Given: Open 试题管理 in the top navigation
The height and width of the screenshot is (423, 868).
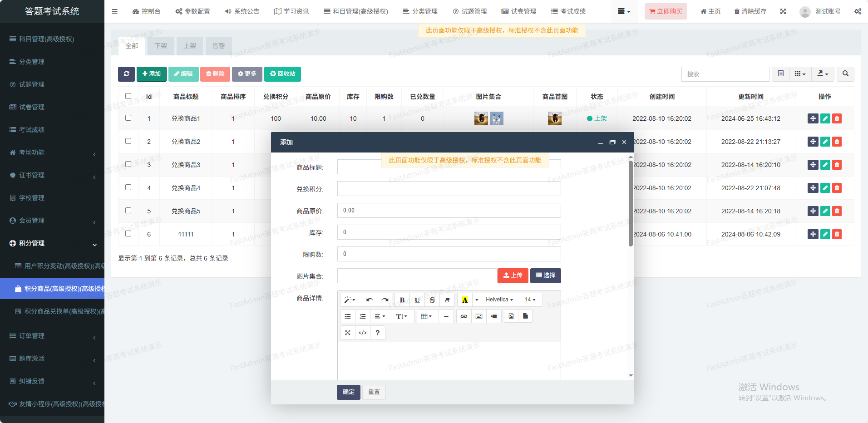Looking at the screenshot, I should pos(469,11).
